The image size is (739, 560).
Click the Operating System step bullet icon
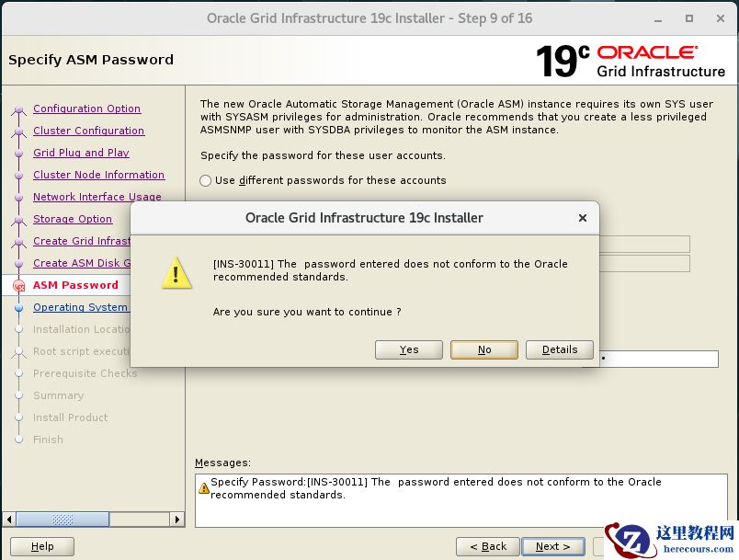click(19, 308)
